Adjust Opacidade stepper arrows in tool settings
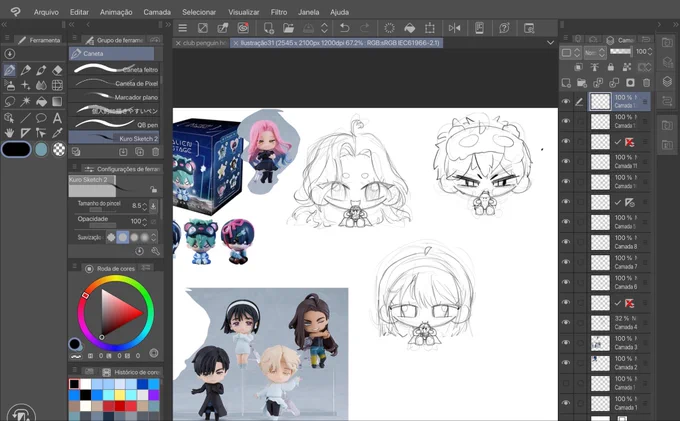The width and height of the screenshot is (680, 421). [x=145, y=222]
